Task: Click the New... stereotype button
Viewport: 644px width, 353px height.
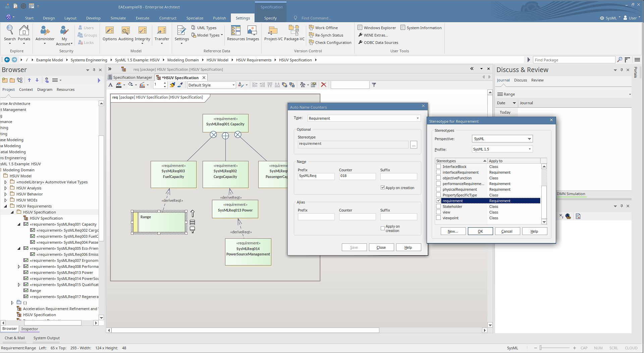Action: tap(452, 231)
